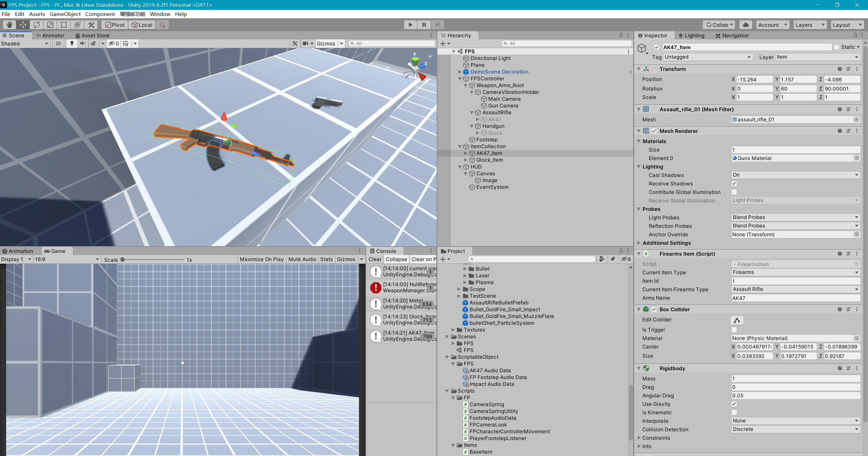This screenshot has width=868, height=456.
Task: Pick mesh with assault_rifle_01 object selector
Action: pos(856,119)
